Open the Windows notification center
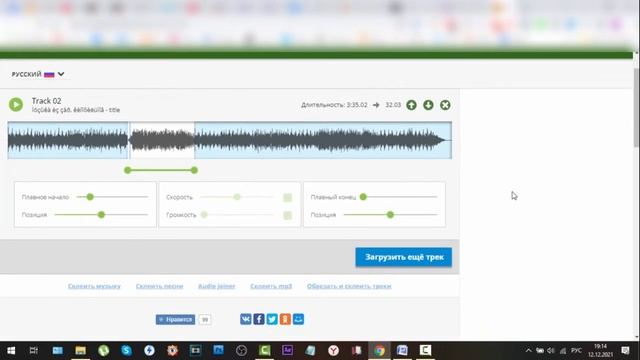The image size is (640, 360). [x=625, y=350]
